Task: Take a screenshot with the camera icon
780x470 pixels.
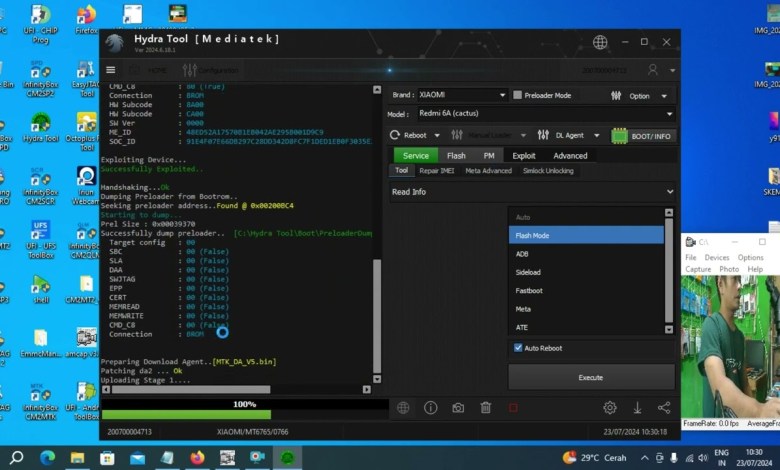Action: [458, 407]
